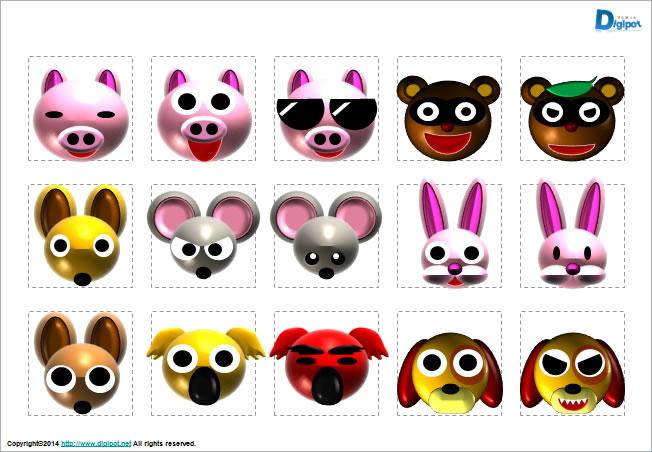This screenshot has width=652, height=452.
Task: Click the green leaf on raccoon's head
Action: (570, 87)
